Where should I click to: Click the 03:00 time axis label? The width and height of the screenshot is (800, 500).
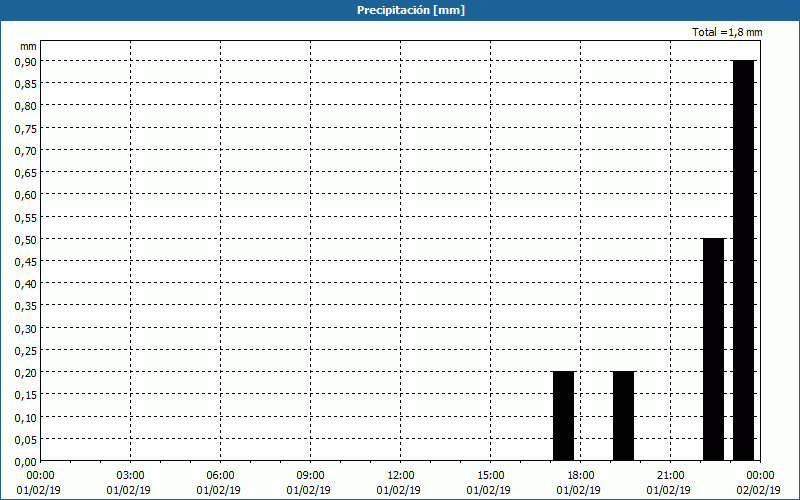(131, 476)
